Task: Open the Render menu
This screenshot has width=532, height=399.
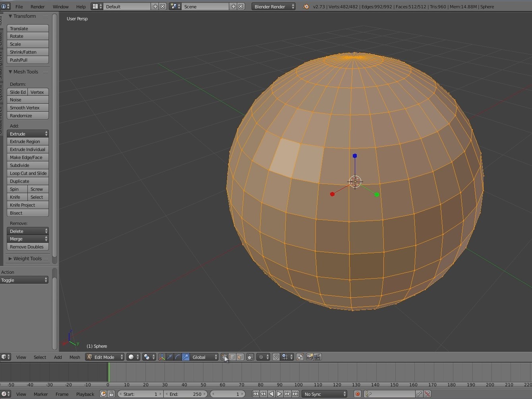Action: (38, 6)
